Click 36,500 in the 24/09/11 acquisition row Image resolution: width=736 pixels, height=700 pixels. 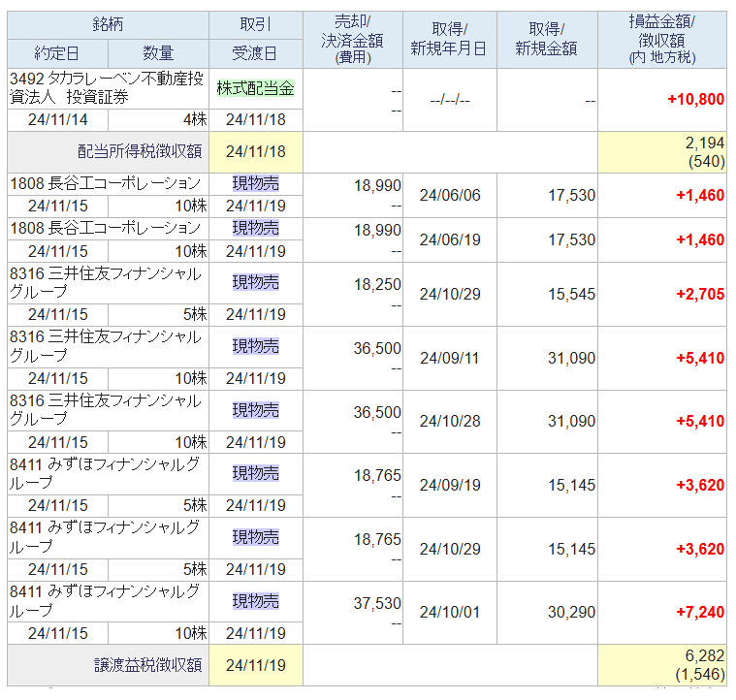[377, 348]
